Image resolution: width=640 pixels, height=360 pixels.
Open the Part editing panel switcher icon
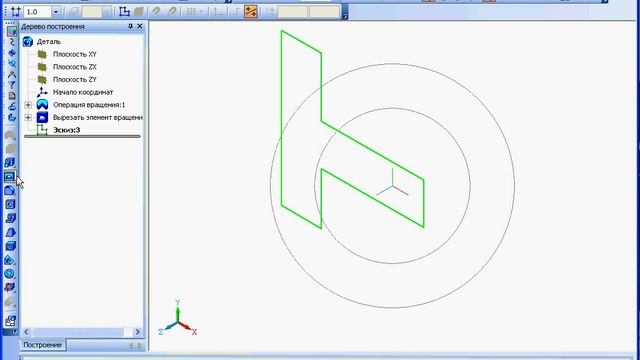click(x=11, y=32)
